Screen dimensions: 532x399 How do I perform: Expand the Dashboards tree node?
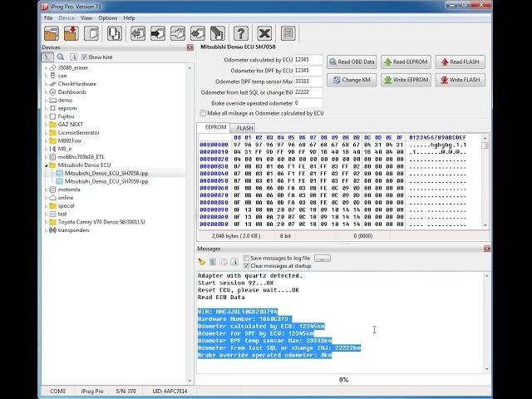pyautogui.click(x=47, y=92)
